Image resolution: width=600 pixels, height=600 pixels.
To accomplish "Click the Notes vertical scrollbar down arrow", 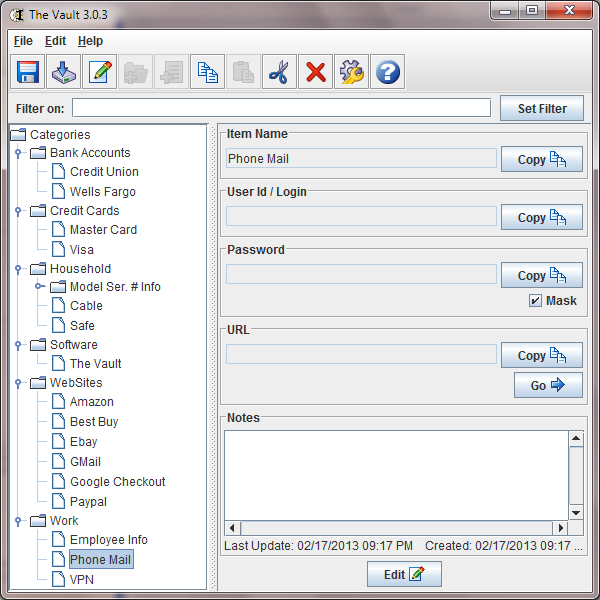I will pos(576,512).
